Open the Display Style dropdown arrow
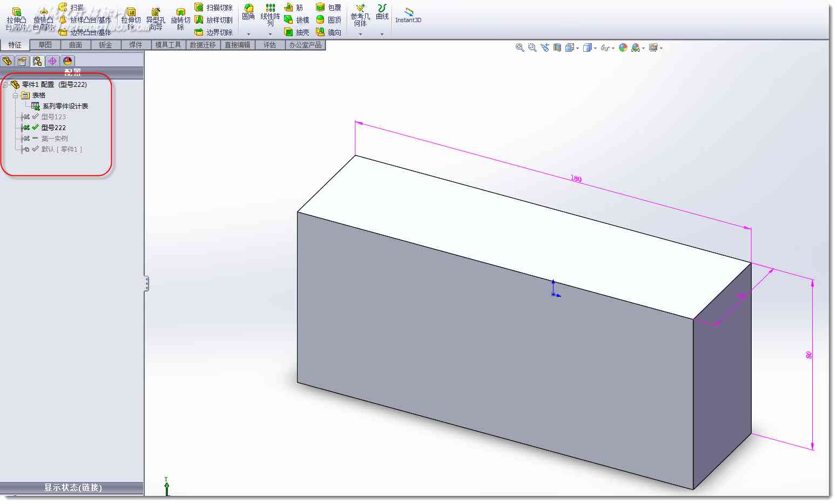This screenshot has height=504, width=837. click(x=596, y=48)
